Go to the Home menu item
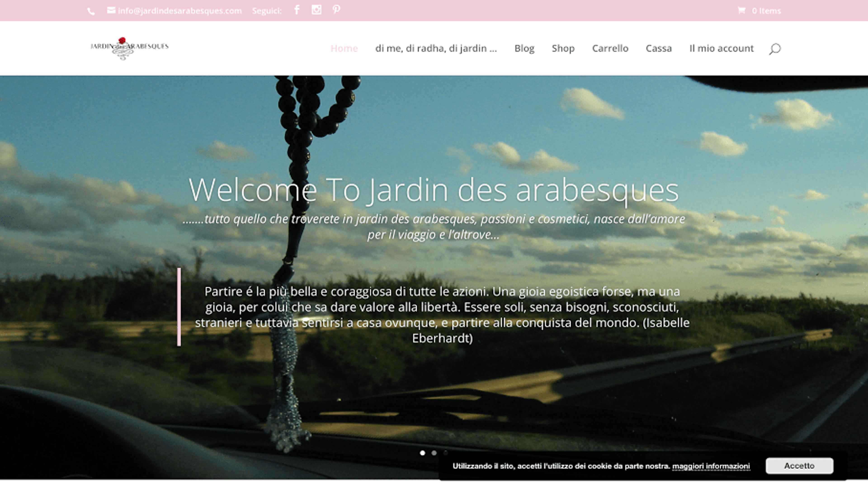868x501 pixels. pyautogui.click(x=344, y=48)
